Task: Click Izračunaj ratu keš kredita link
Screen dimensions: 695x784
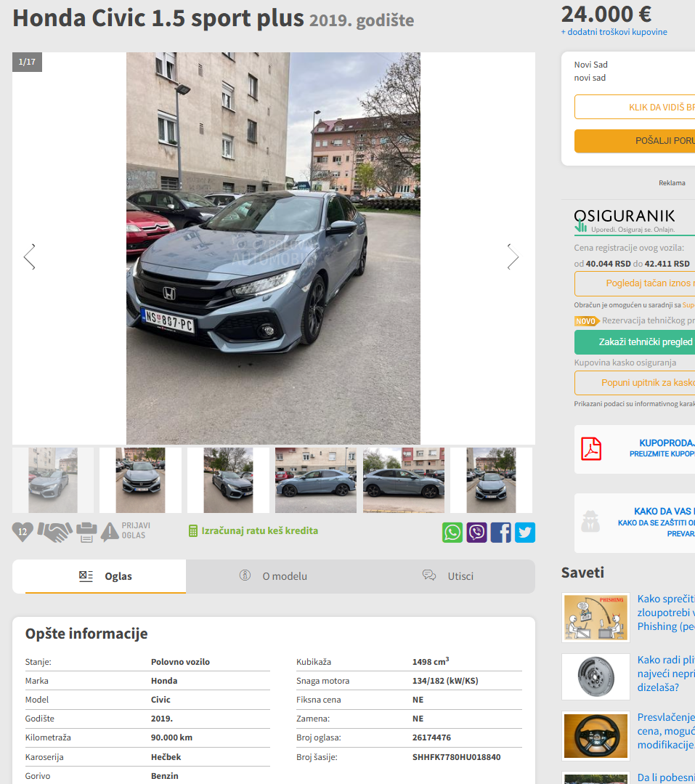Action: pyautogui.click(x=253, y=530)
